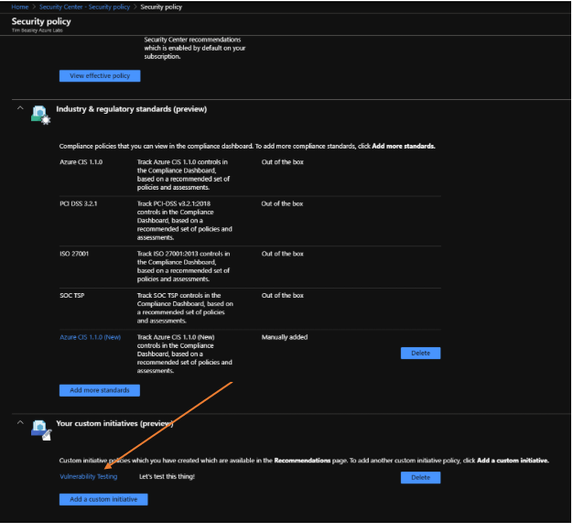
Task: Click the Let's test this thing! description
Action: (x=167, y=476)
